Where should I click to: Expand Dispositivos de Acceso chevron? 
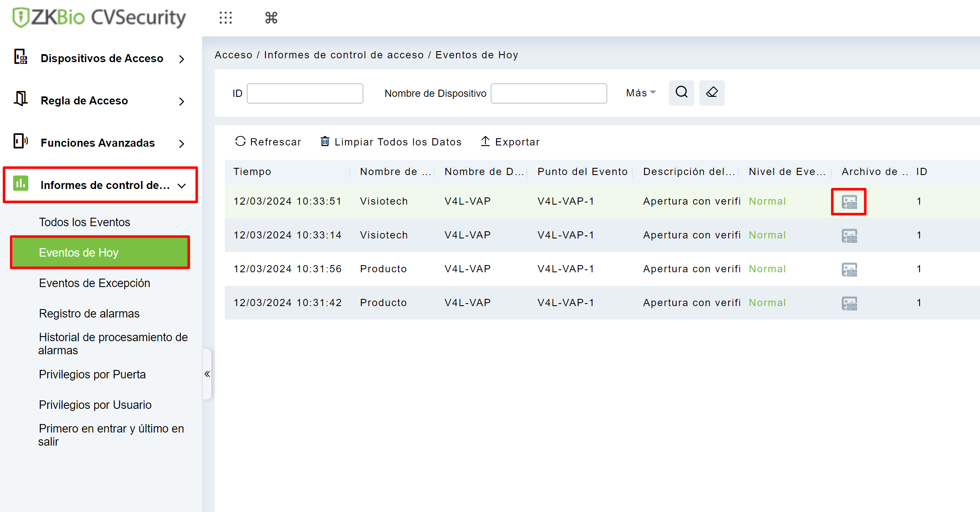coord(182,59)
